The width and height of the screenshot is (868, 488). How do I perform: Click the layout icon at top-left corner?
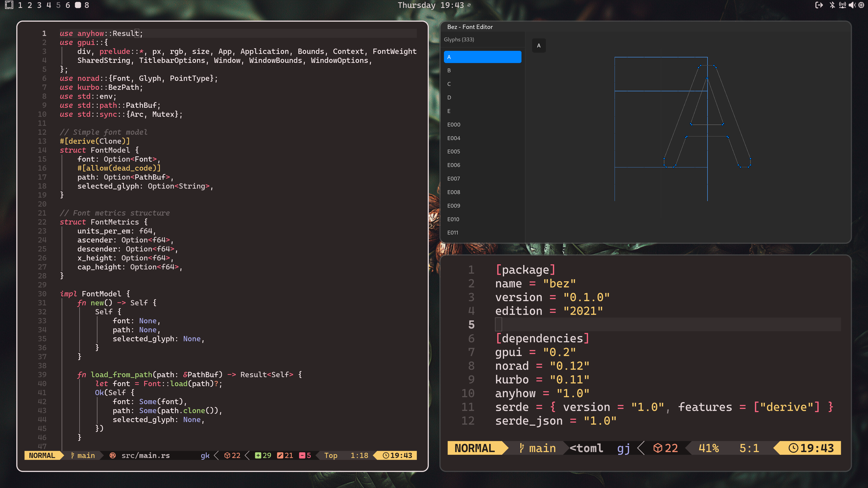(9, 5)
